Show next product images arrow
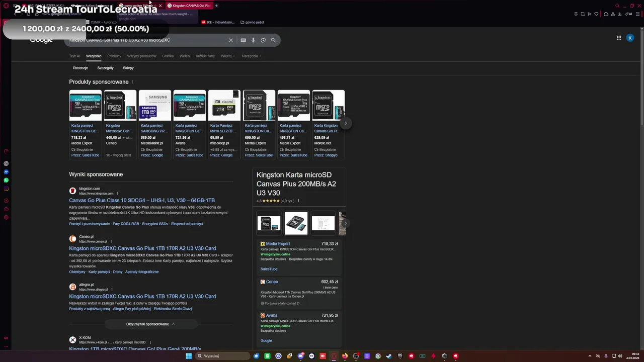The image size is (644, 362). (346, 223)
